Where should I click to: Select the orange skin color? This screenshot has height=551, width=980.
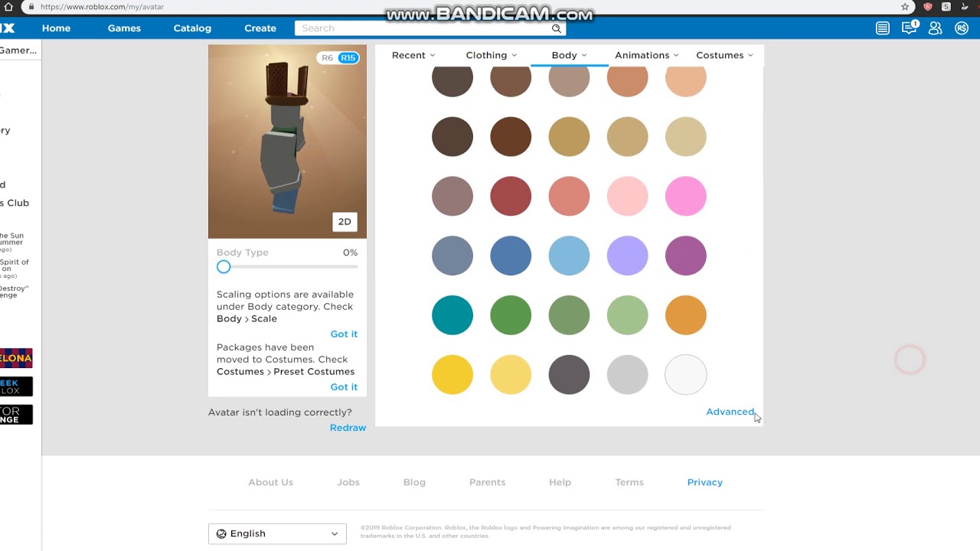(686, 315)
